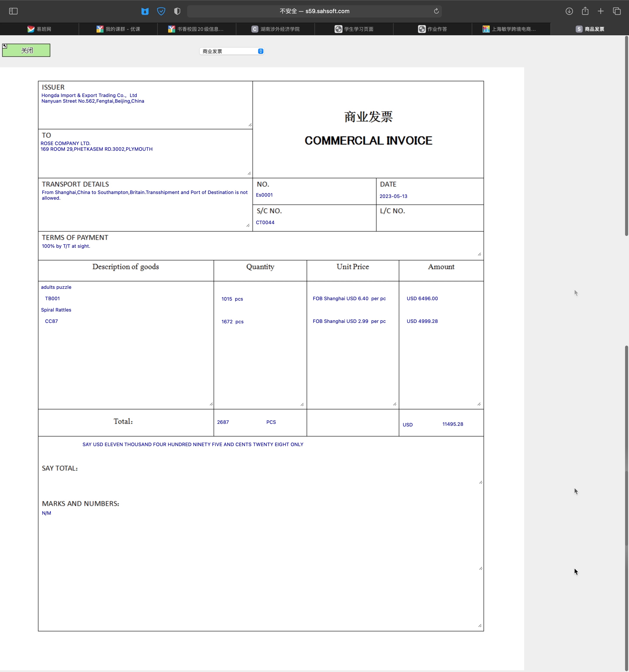Open the privacy report shield icon
Screen dimensions: 629x672
tap(177, 11)
